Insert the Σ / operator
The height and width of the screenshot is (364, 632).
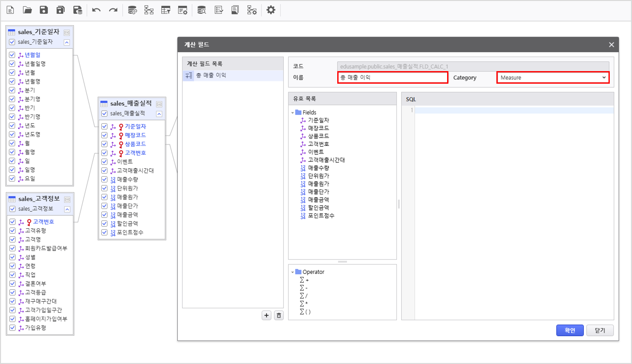(304, 295)
